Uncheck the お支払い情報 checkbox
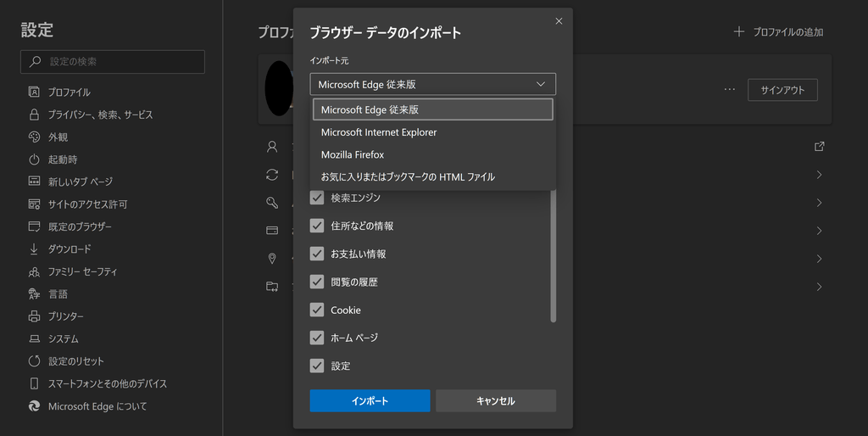Image resolution: width=868 pixels, height=436 pixels. click(x=317, y=254)
